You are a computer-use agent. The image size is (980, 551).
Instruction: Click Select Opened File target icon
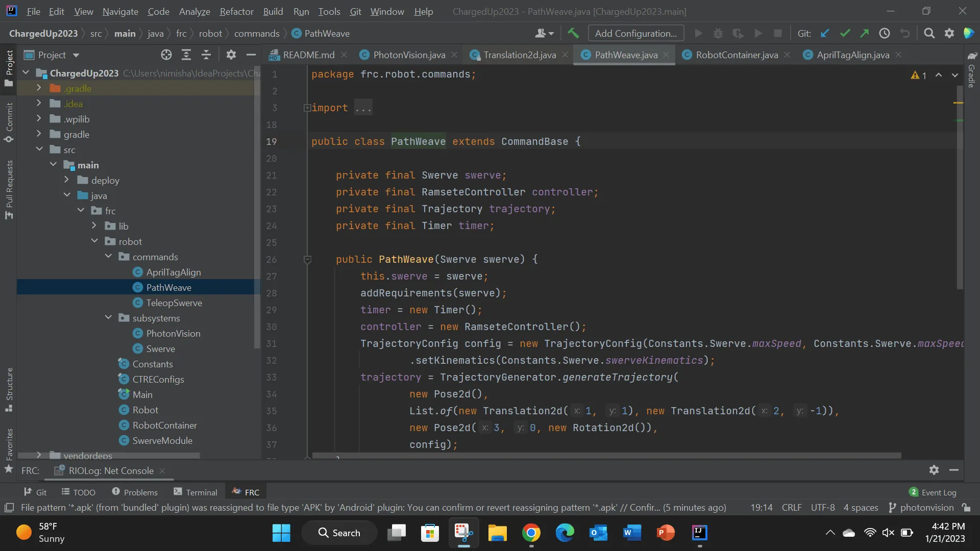pos(166,55)
